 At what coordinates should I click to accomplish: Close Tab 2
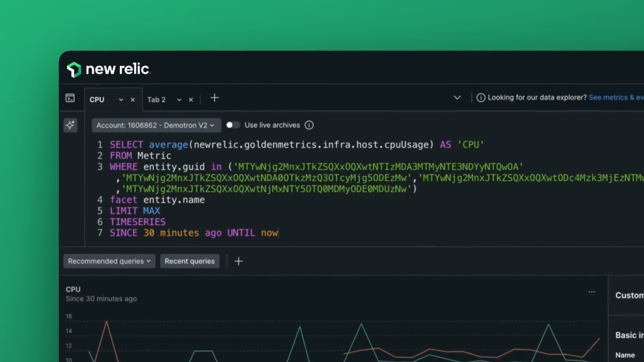(191, 100)
